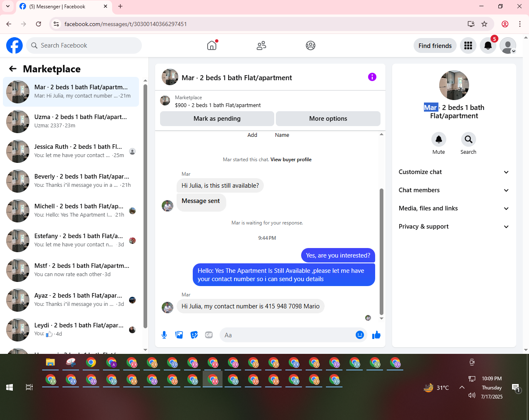The width and height of the screenshot is (529, 420).
Task: Open the Menu grid icon
Action: click(468, 45)
